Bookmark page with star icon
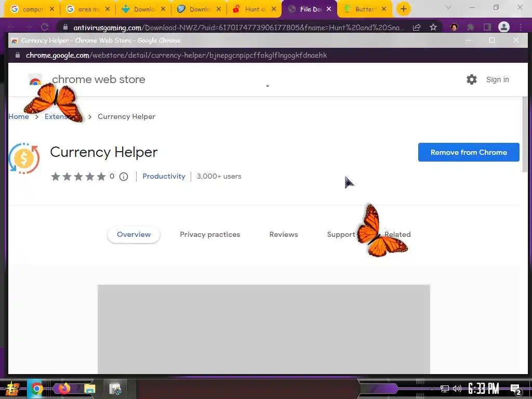Viewport: 532px width, 399px height. tap(433, 27)
